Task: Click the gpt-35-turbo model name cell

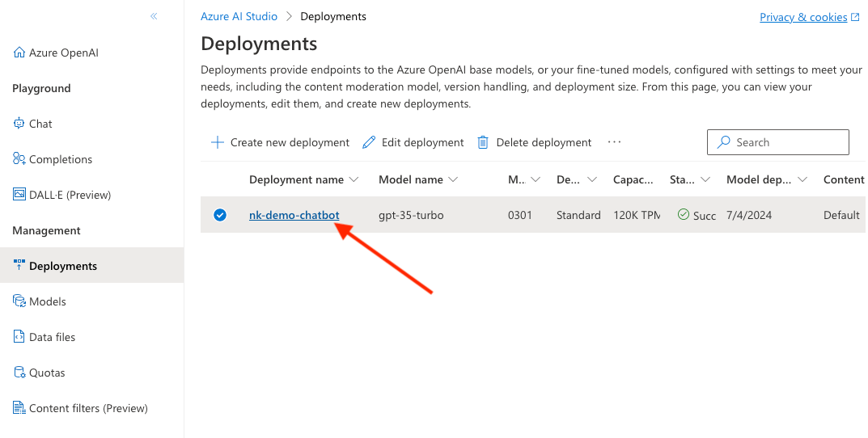Action: [411, 215]
